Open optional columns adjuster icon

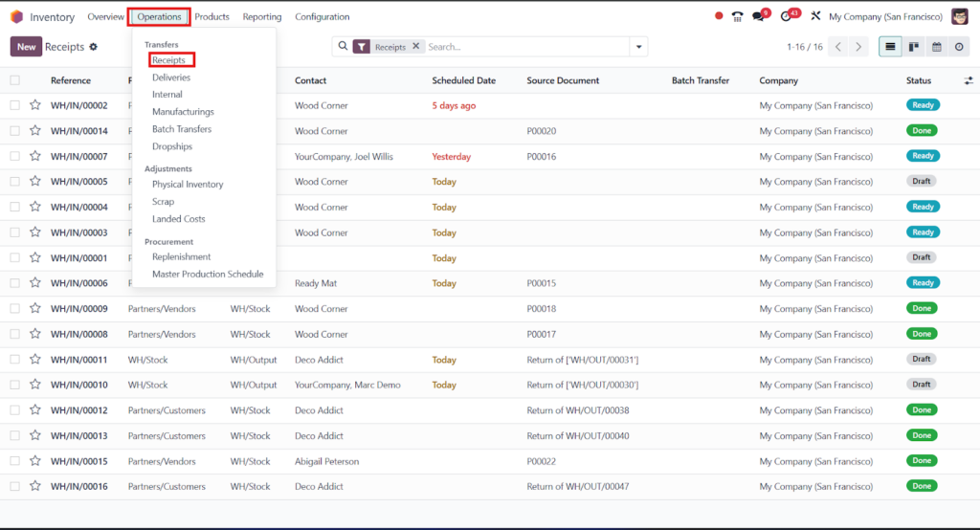[969, 80]
